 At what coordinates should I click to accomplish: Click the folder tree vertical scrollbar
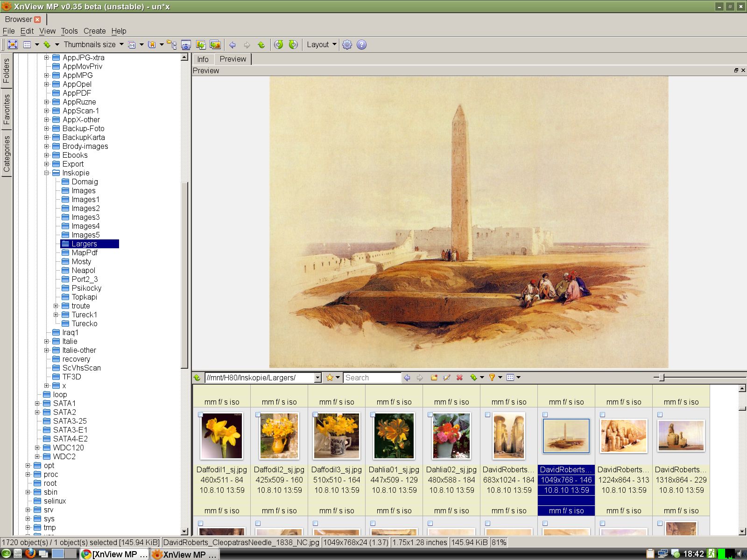[x=184, y=275]
